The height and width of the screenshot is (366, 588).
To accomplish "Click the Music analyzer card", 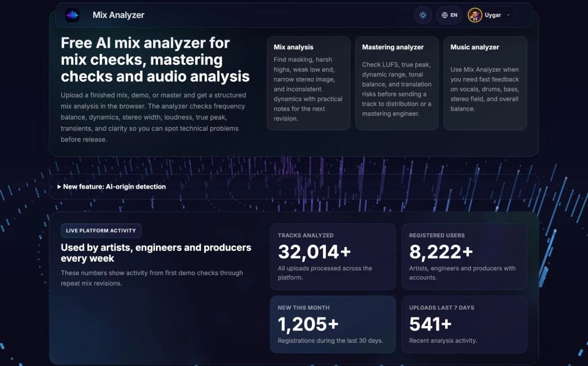I will 485,83.
